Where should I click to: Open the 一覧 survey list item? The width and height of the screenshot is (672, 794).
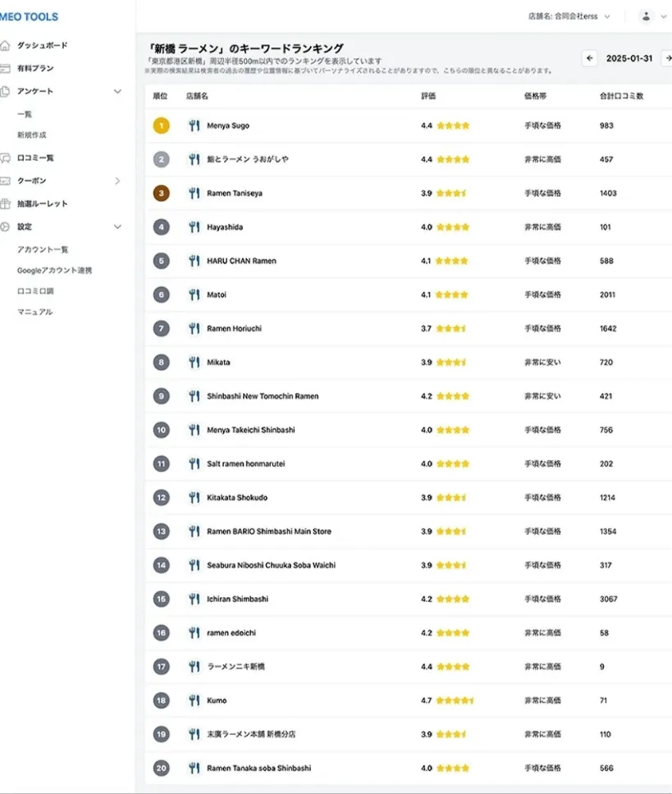25,115
